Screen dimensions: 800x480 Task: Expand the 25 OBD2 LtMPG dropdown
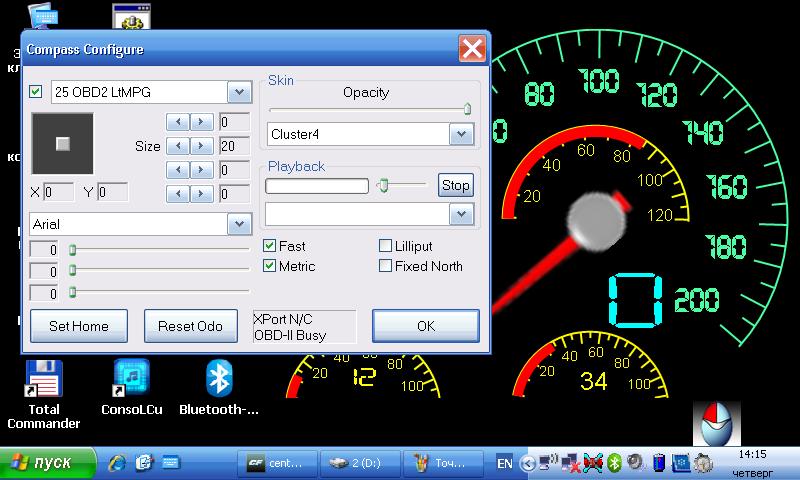(239, 92)
